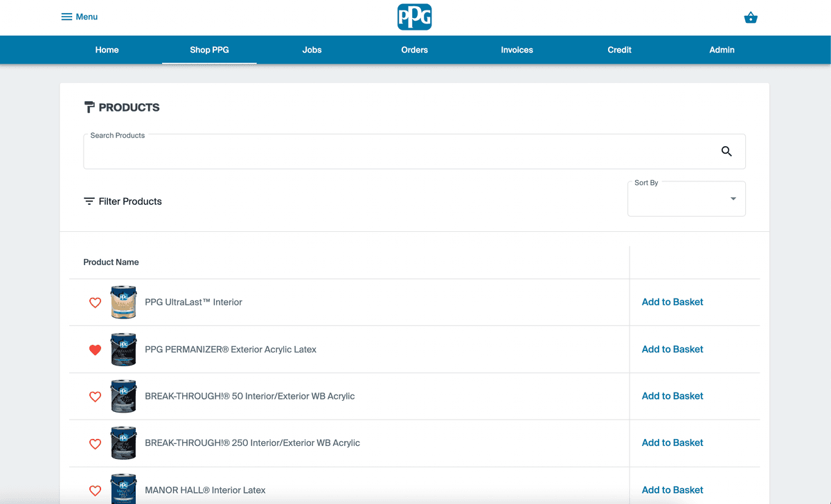Viewport: 831px width, 504px height.
Task: Open the Sort By dropdown
Action: [686, 198]
